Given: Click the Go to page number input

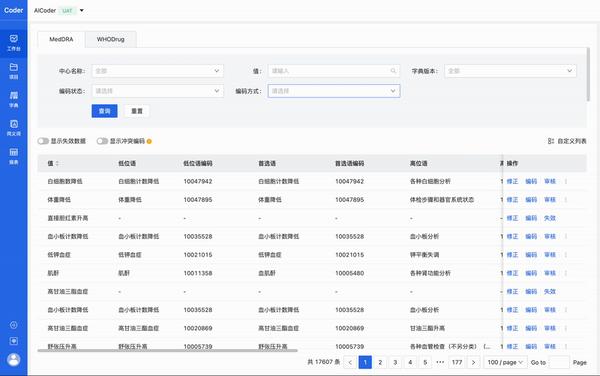Looking at the screenshot, I should (x=559, y=362).
